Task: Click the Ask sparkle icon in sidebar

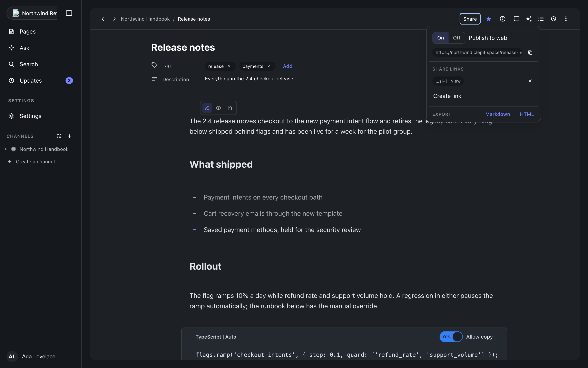Action: [x=11, y=48]
